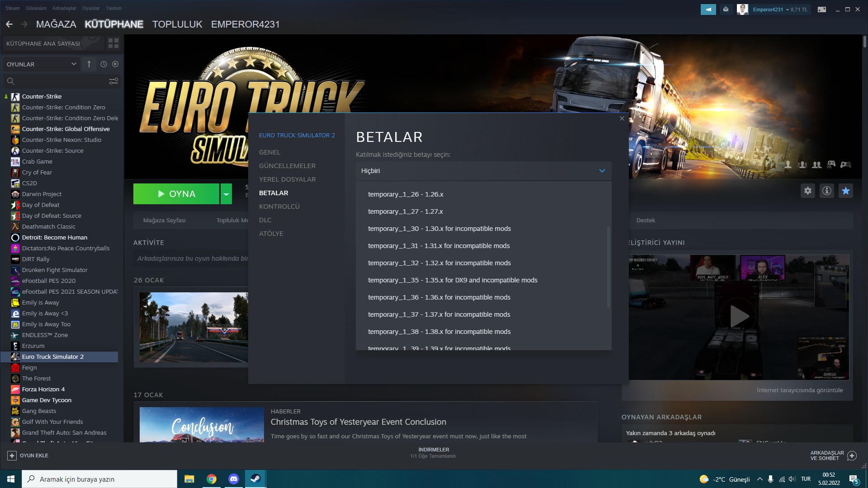Click the beta list scrollbar

608,267
